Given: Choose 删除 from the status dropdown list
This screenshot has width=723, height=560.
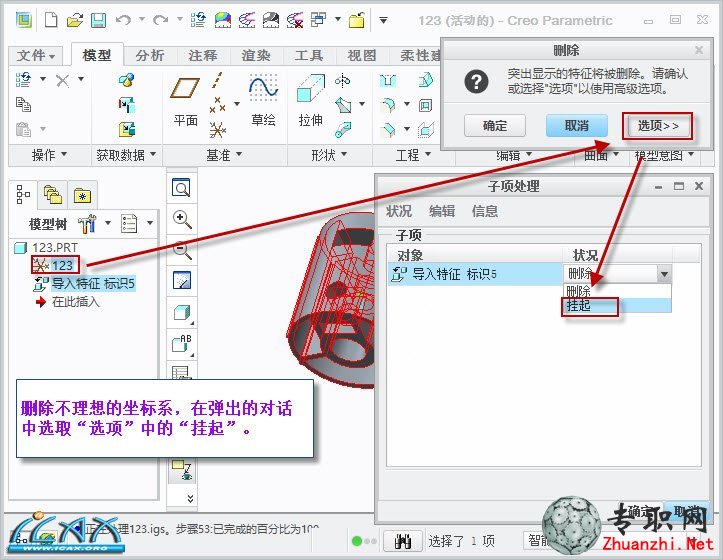Looking at the screenshot, I should pyautogui.click(x=616, y=291).
